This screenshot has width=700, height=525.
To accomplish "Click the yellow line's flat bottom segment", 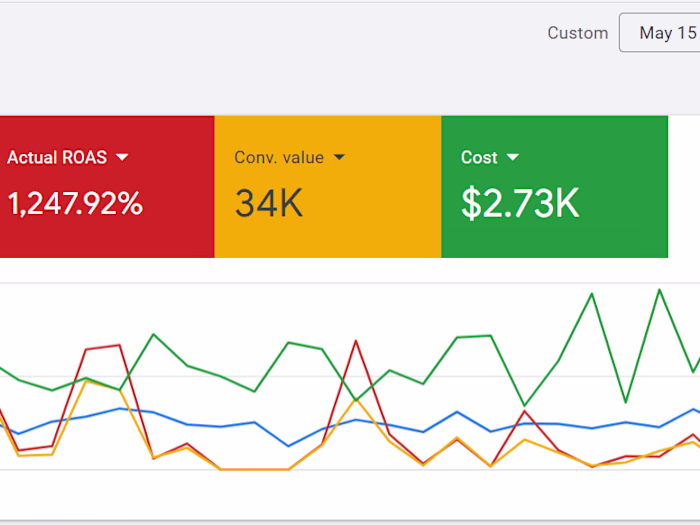I will point(254,469).
